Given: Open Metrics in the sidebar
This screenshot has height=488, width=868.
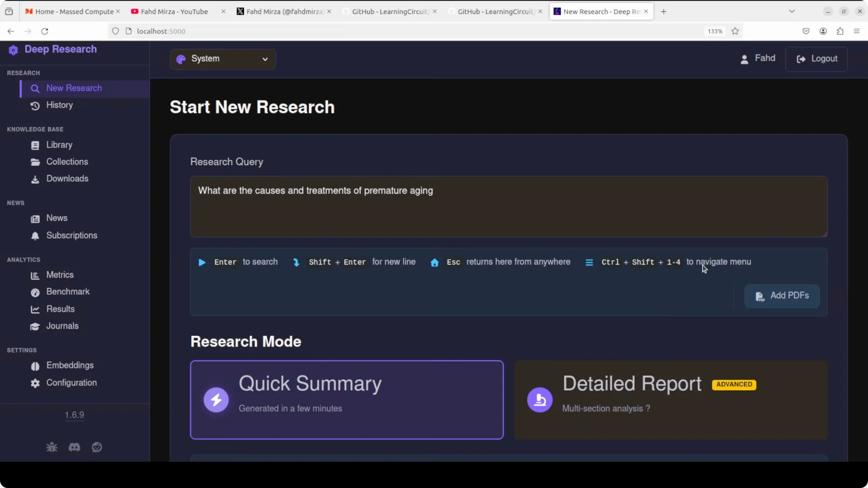Looking at the screenshot, I should click(x=85, y=275).
